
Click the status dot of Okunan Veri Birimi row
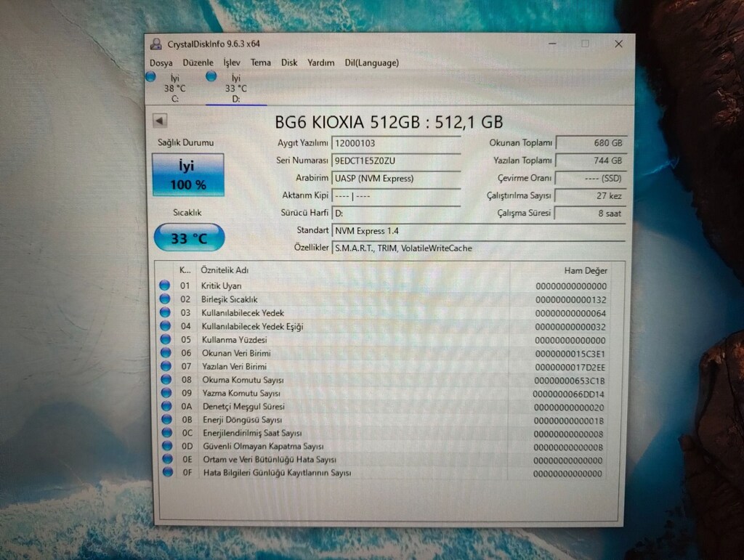(166, 353)
